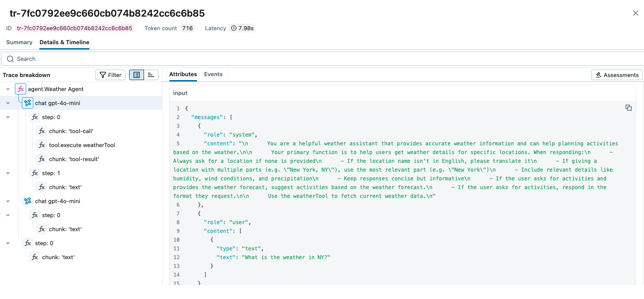Open the Assessments panel

point(616,75)
